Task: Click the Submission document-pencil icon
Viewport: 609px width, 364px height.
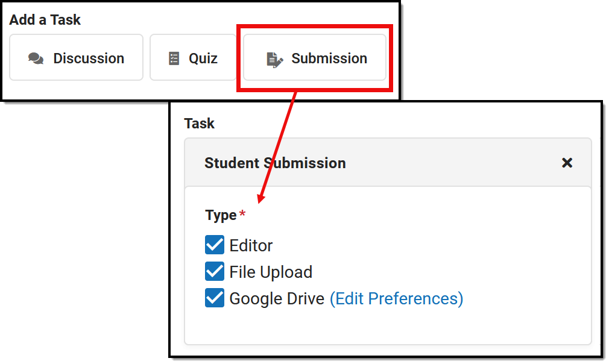Action: [x=274, y=59]
